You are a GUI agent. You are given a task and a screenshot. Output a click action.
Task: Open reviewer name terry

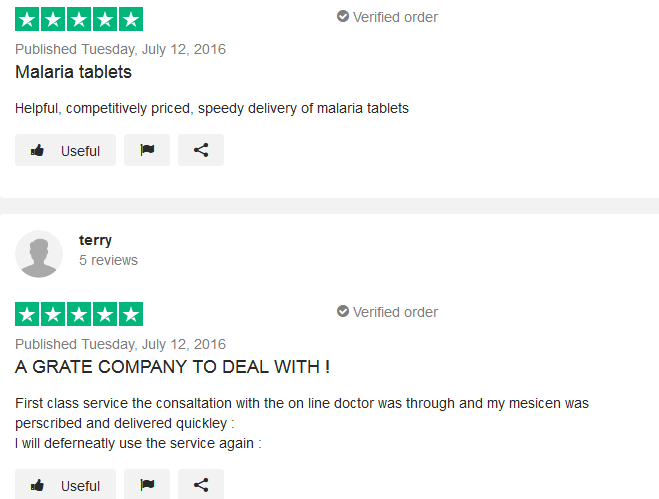[95, 240]
